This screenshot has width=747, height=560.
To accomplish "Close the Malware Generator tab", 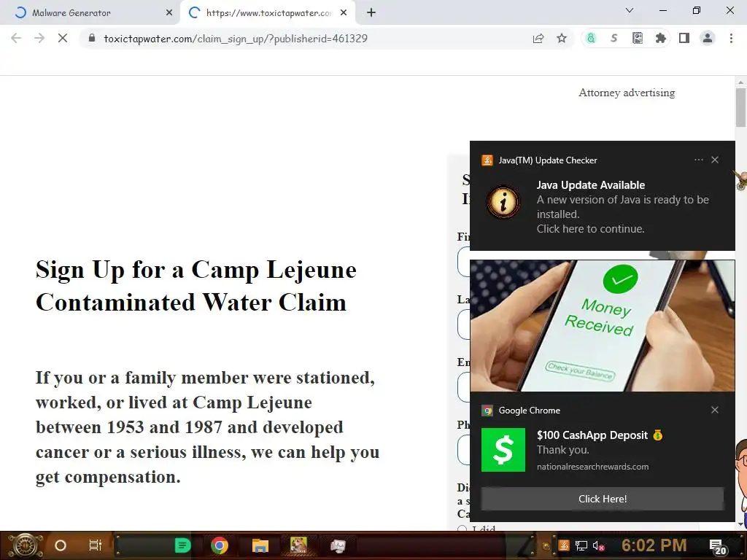I will (169, 13).
